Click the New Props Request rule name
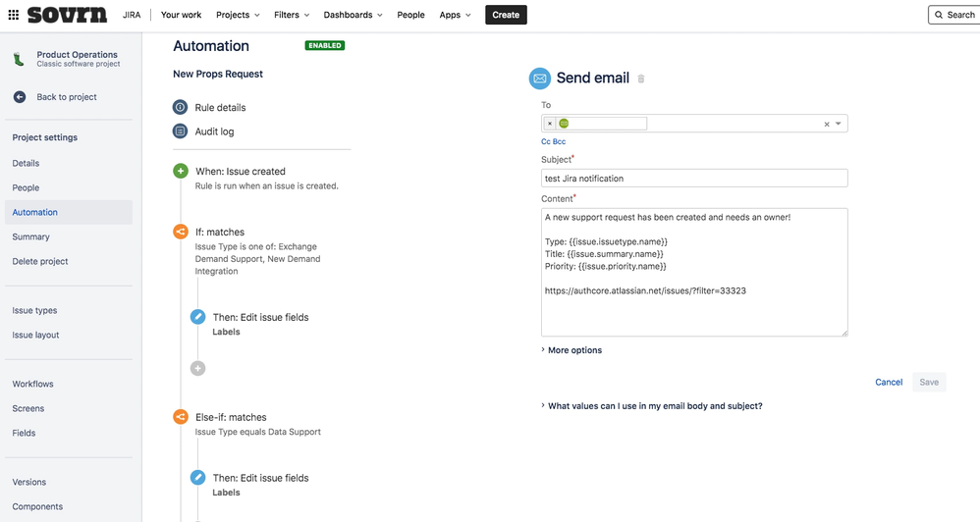This screenshot has width=980, height=522. coord(217,74)
